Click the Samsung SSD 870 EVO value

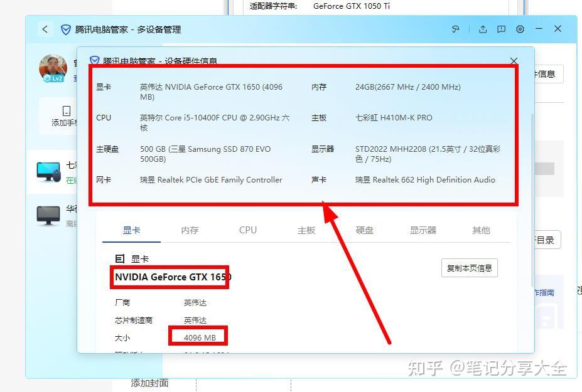coord(205,154)
